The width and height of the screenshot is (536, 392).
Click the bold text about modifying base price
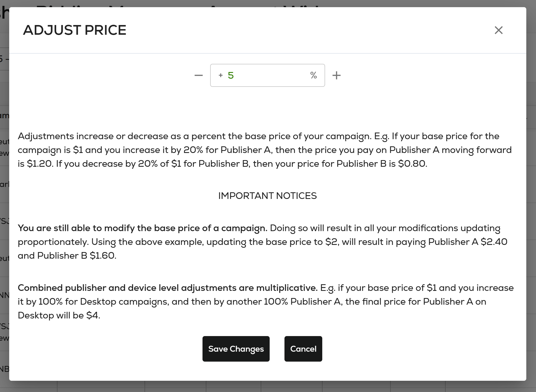tap(142, 228)
